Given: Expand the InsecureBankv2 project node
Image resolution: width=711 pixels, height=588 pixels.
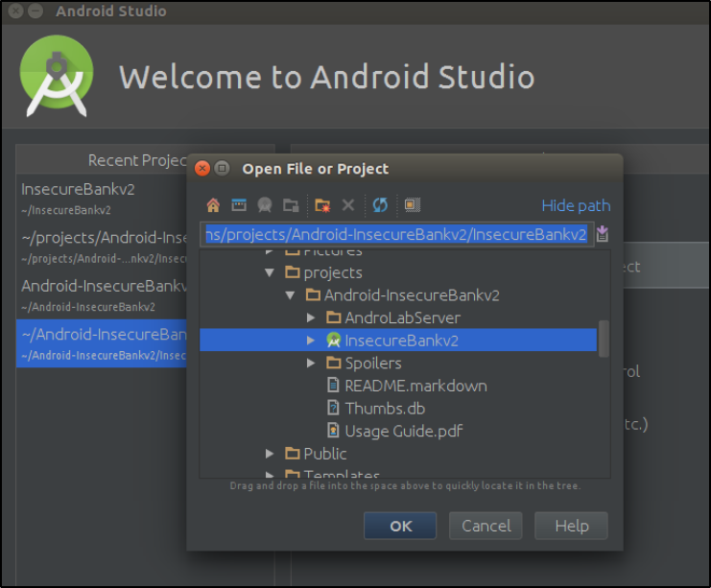Looking at the screenshot, I should click(311, 341).
